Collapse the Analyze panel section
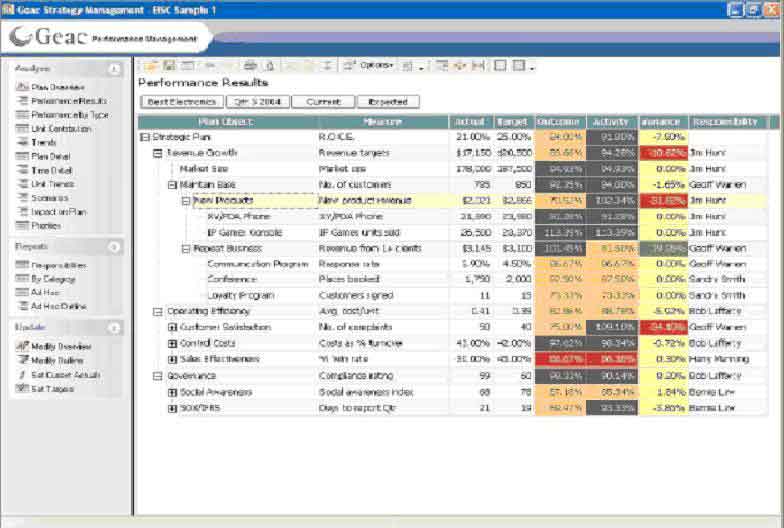784x528 pixels. (x=114, y=68)
